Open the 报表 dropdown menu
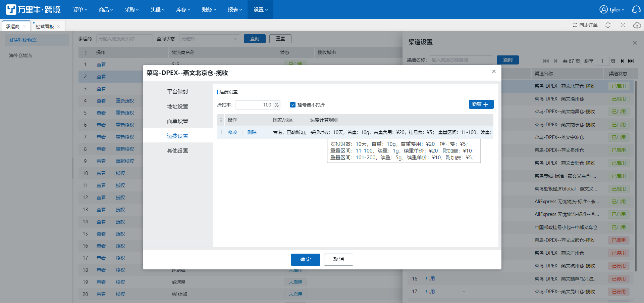The height and width of the screenshot is (303, 644). tap(235, 10)
